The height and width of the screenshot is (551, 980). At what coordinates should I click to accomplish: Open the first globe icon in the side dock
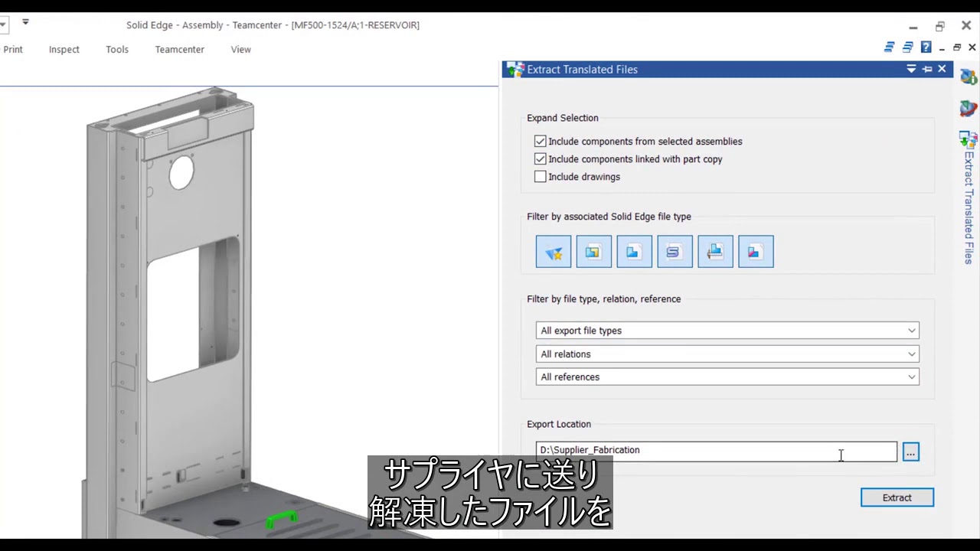click(969, 77)
